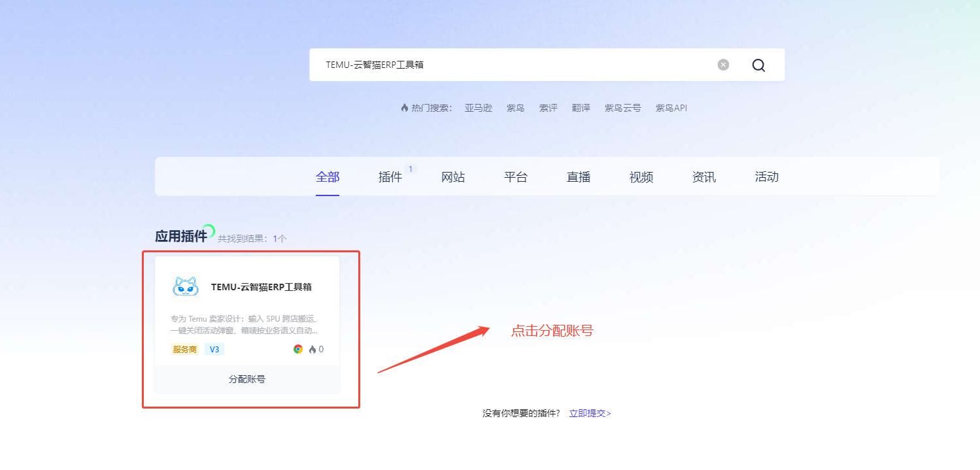Click the plugin description text 专为 Temu 卖家设计

click(x=245, y=325)
